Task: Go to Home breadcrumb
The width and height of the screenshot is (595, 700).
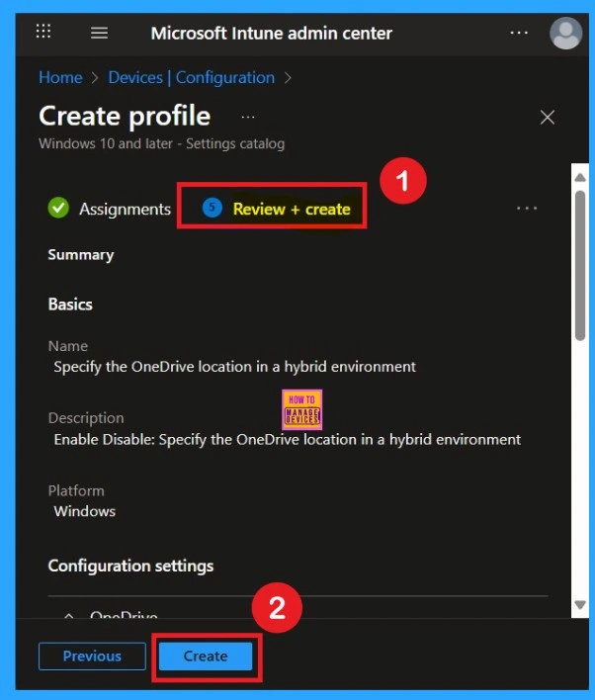Action: (x=60, y=78)
